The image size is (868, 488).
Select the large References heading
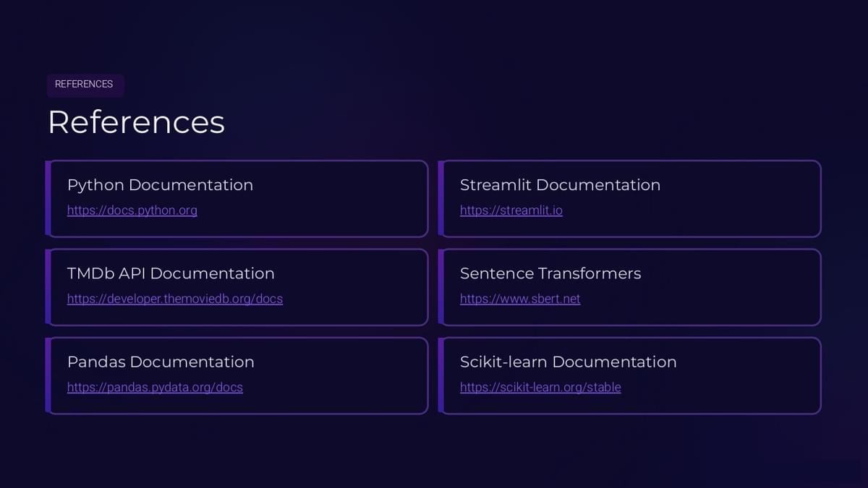[x=136, y=122]
